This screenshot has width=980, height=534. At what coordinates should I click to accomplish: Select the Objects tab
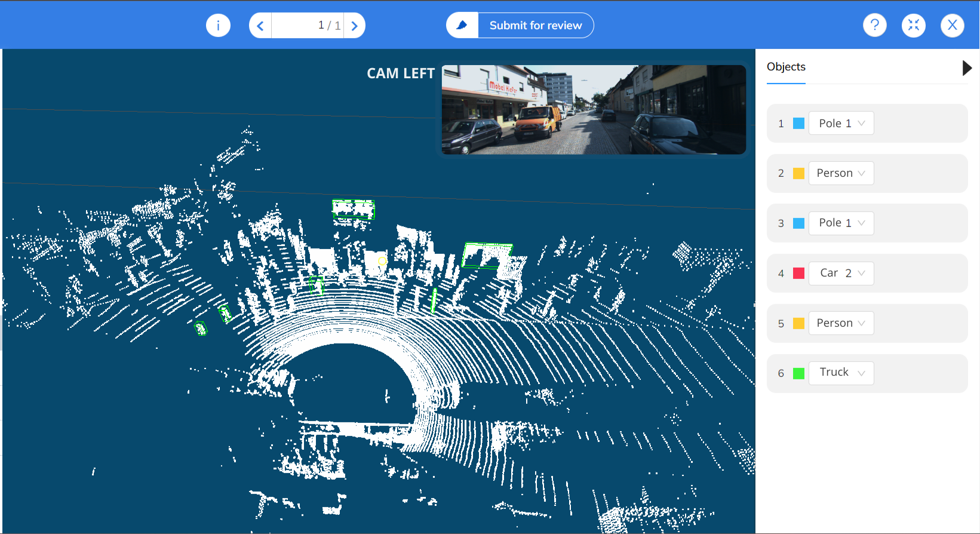pyautogui.click(x=786, y=67)
